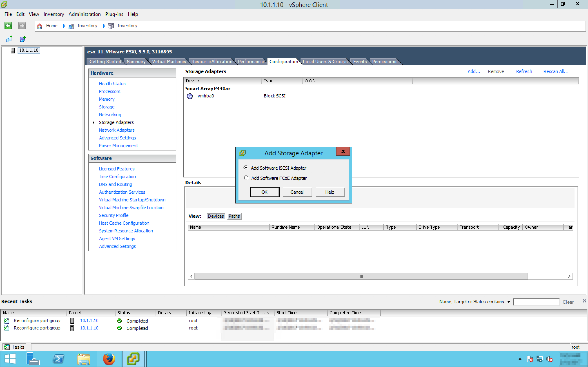Toggle the Devices view button
The width and height of the screenshot is (588, 367).
[216, 216]
